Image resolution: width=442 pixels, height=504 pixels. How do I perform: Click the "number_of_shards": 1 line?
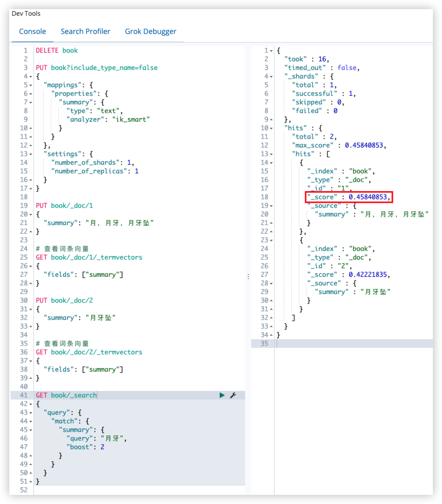[x=93, y=163]
